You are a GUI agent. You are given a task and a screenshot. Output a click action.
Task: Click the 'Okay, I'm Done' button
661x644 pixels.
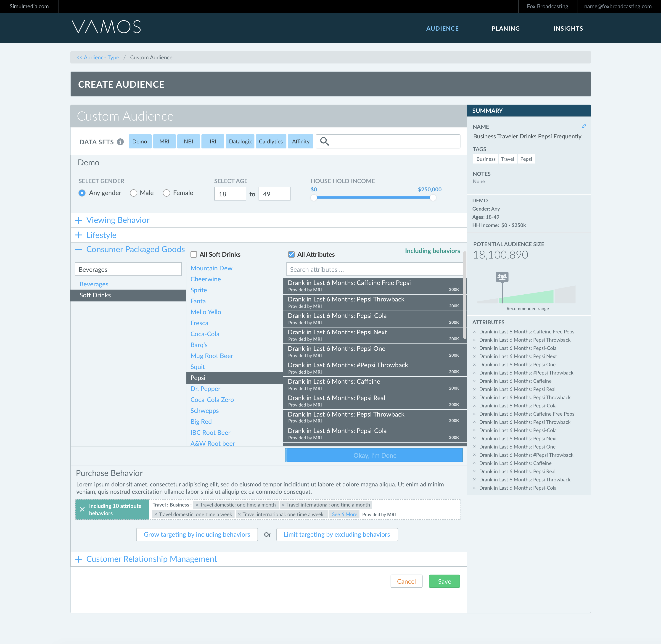pos(374,455)
